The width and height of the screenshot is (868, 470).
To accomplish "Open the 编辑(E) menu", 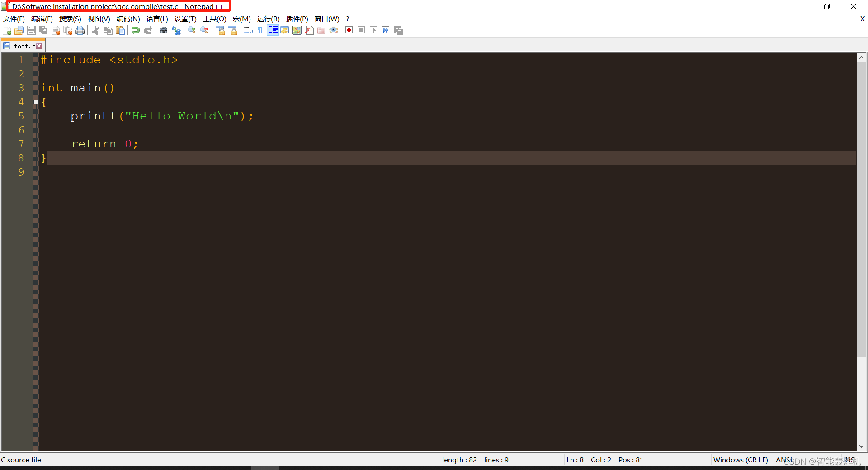I will pyautogui.click(x=42, y=19).
